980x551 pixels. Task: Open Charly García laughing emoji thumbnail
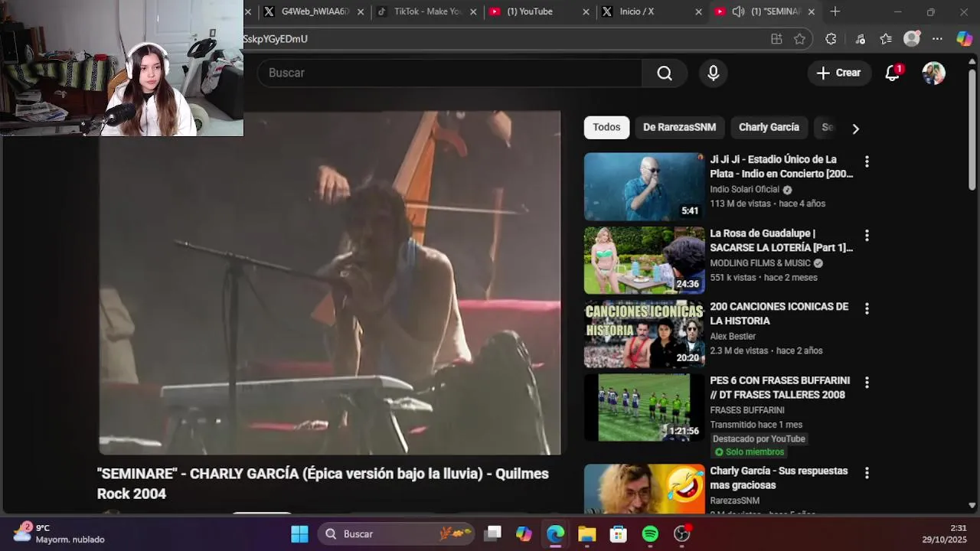coord(644,488)
